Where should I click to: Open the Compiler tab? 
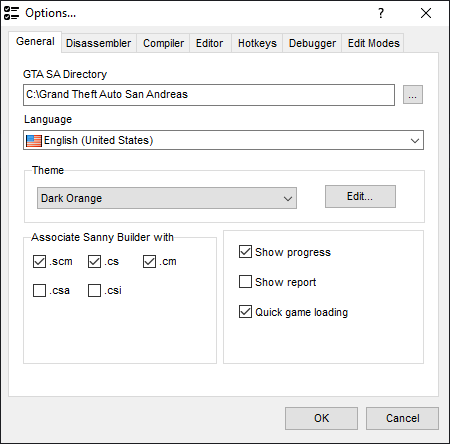(x=163, y=43)
